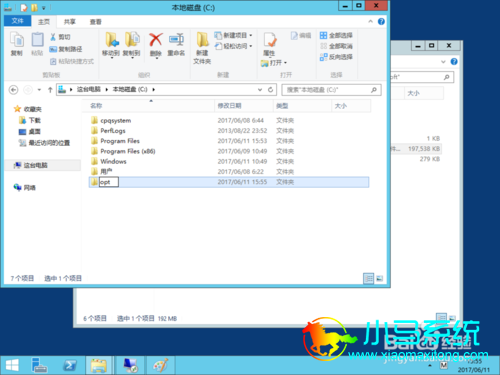500x375 pixels.
Task: Click the Windows Start button
Action: [x=12, y=366]
